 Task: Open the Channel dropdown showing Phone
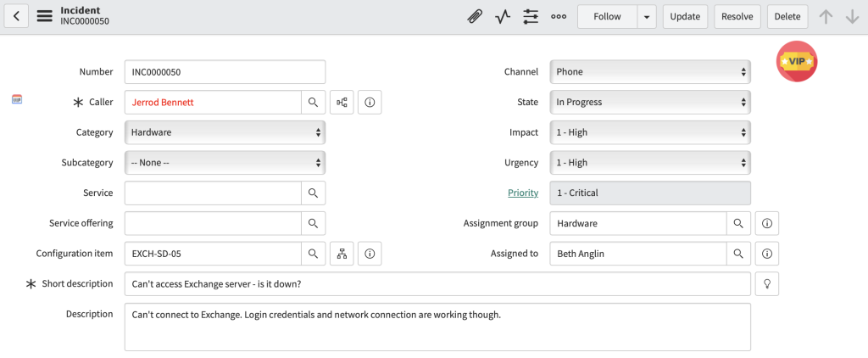[650, 71]
